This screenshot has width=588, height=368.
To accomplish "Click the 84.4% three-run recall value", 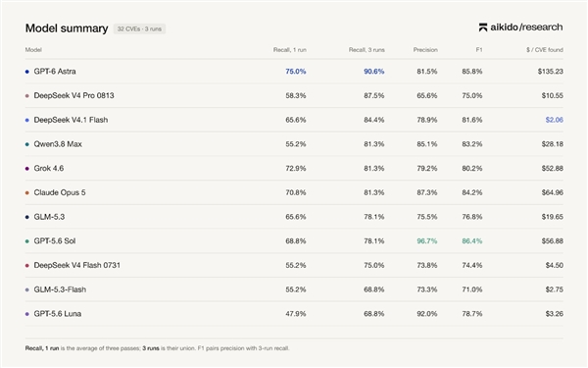I will tap(374, 120).
